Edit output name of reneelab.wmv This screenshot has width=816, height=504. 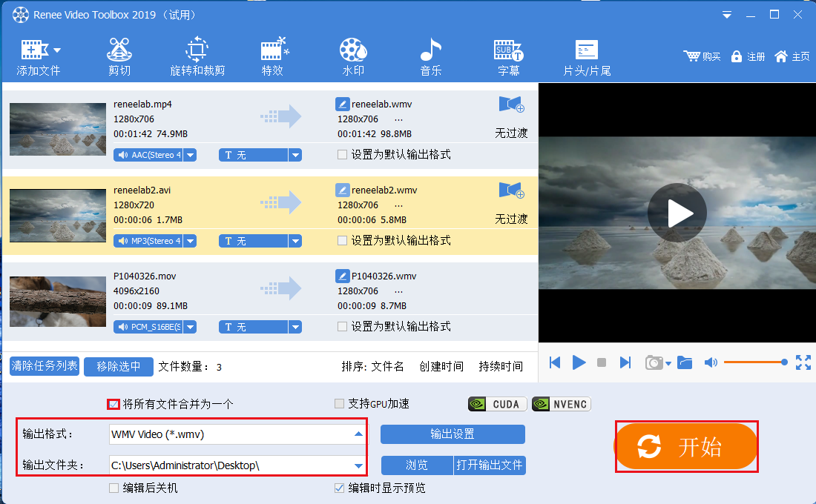[x=342, y=104]
